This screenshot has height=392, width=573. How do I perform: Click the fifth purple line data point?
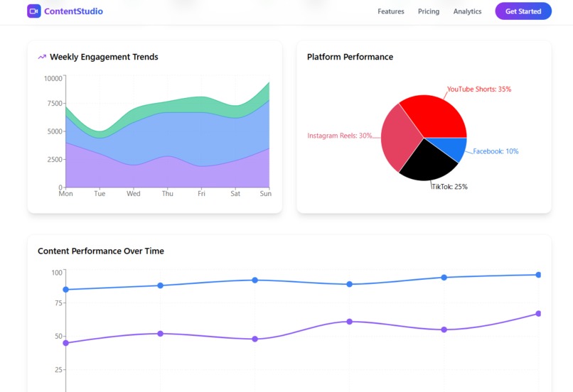(444, 330)
